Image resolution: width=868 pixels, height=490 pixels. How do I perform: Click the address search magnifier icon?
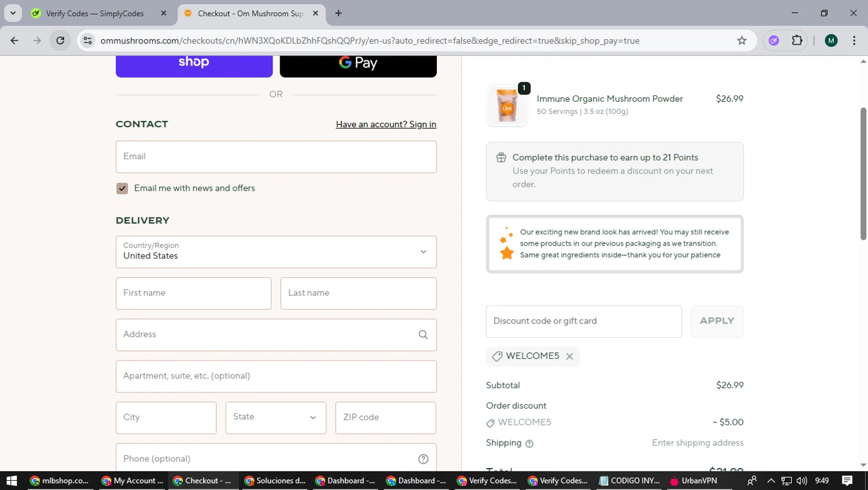423,335
